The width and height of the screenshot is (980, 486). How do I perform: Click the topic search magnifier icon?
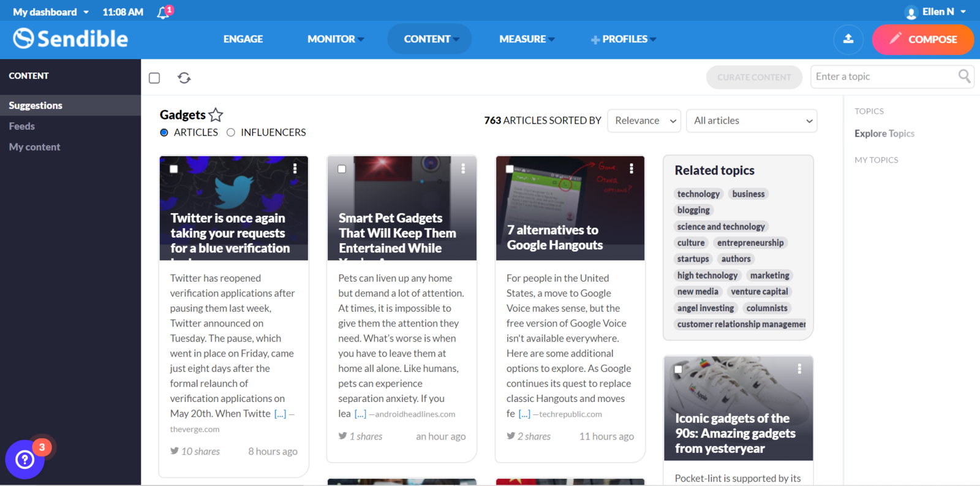pos(964,77)
